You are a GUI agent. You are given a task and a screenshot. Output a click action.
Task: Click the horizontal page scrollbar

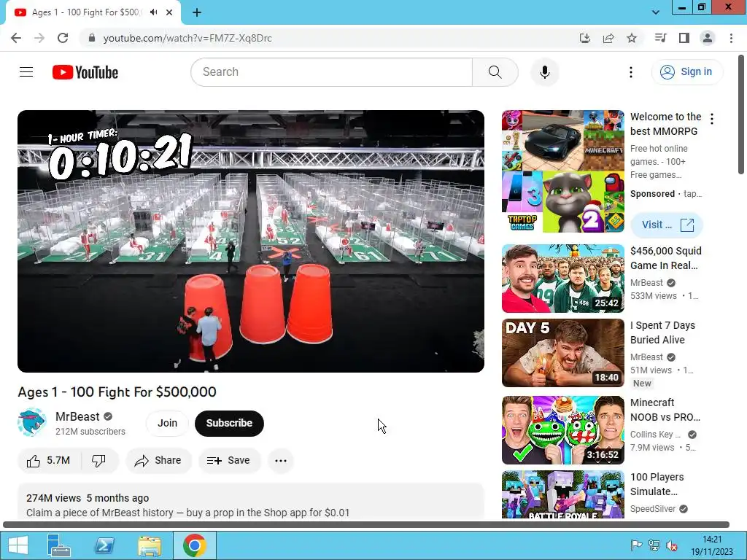pyautogui.click(x=366, y=525)
